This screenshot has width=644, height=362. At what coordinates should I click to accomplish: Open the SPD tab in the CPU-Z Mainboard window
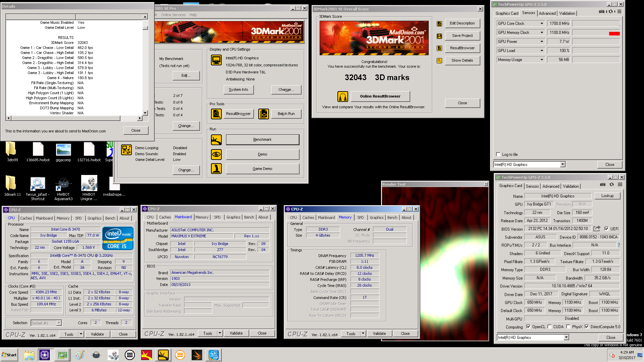click(217, 217)
